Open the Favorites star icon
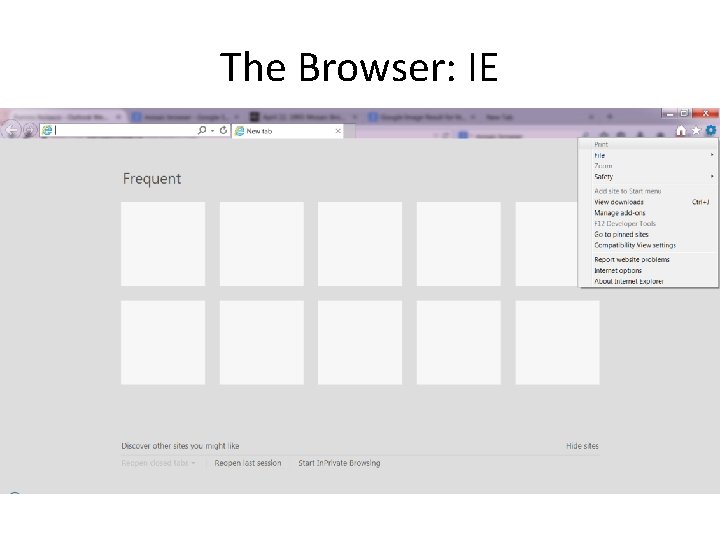The height and width of the screenshot is (540, 720). 696,131
